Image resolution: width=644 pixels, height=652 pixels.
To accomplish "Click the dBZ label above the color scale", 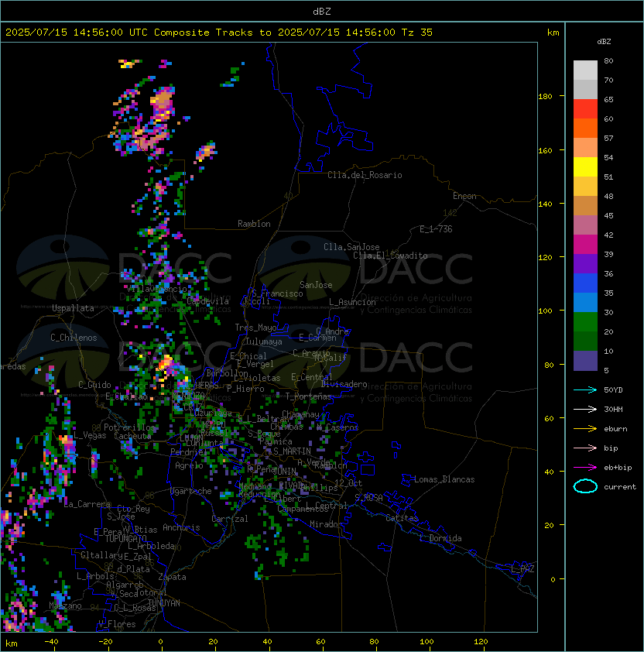I will click(x=604, y=42).
